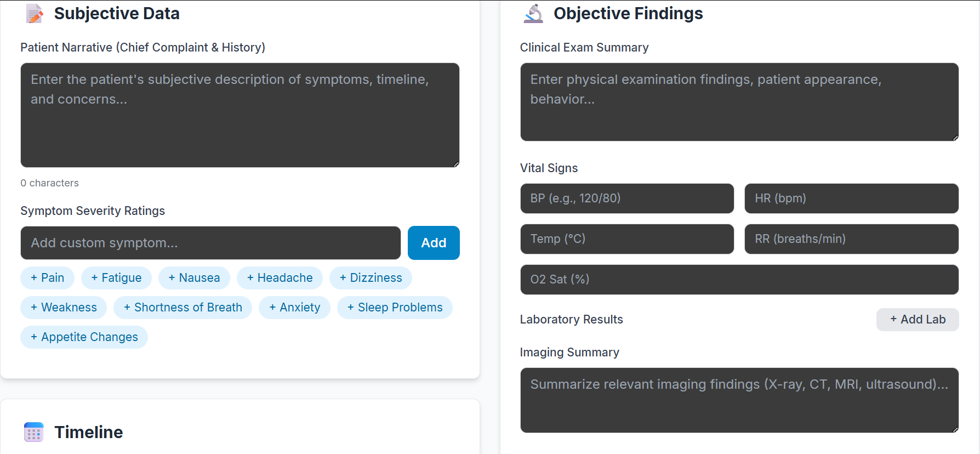The image size is (980, 454).
Task: Focus the O2 Sat input field
Action: 739,280
